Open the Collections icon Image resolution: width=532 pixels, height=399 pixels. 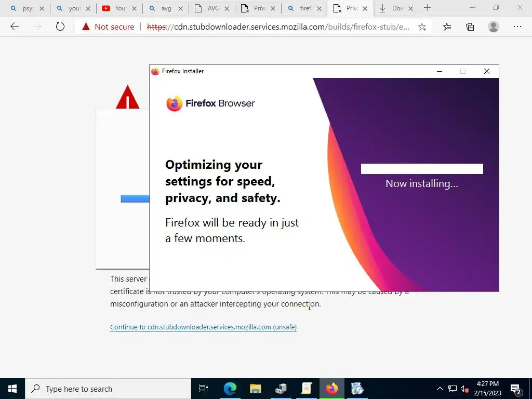click(x=470, y=27)
